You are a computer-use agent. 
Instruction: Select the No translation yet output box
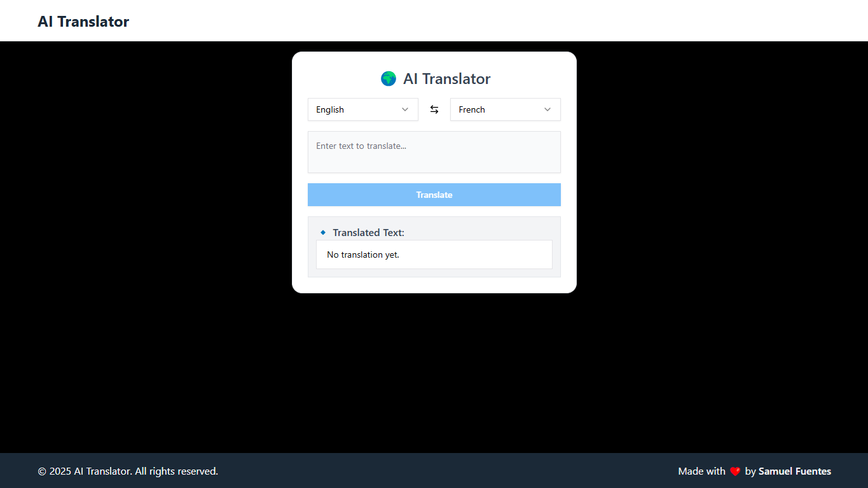pyautogui.click(x=434, y=254)
